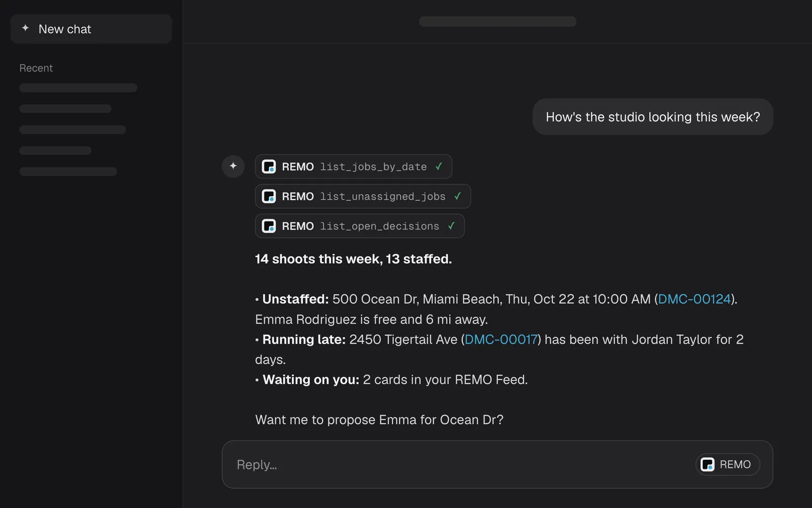Click the Reply input field

[x=497, y=464]
